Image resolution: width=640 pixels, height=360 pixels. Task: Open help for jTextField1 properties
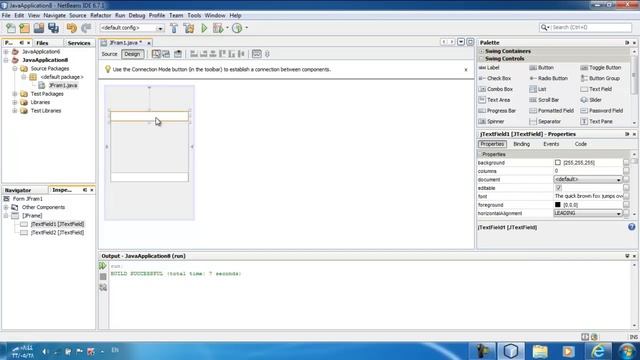[x=631, y=227]
